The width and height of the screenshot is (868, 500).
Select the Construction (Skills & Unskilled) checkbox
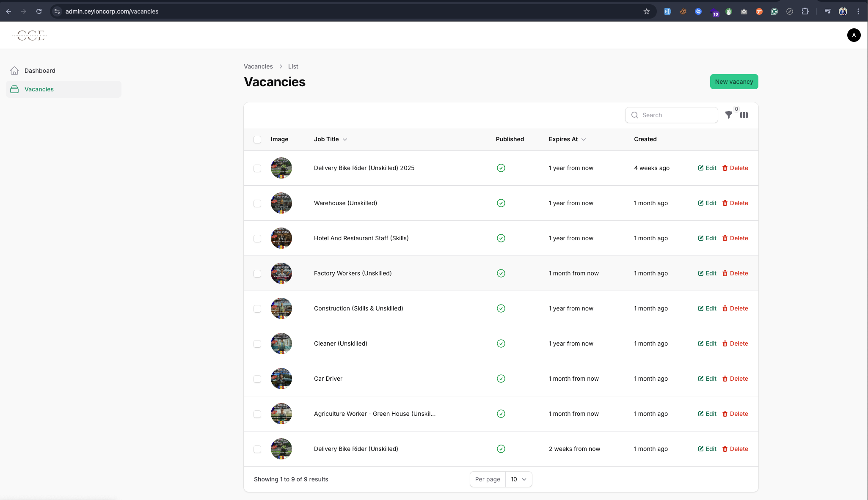(x=257, y=309)
